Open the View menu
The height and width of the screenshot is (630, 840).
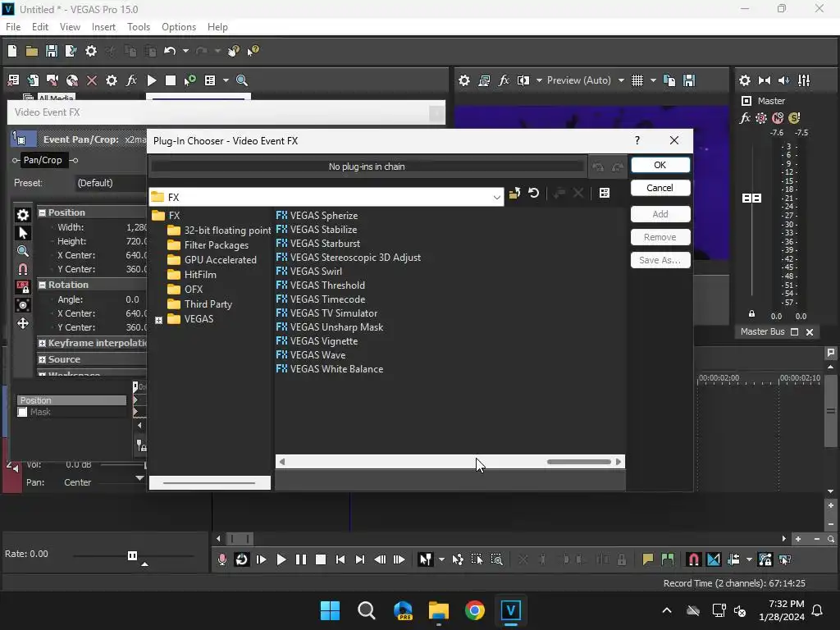point(70,27)
